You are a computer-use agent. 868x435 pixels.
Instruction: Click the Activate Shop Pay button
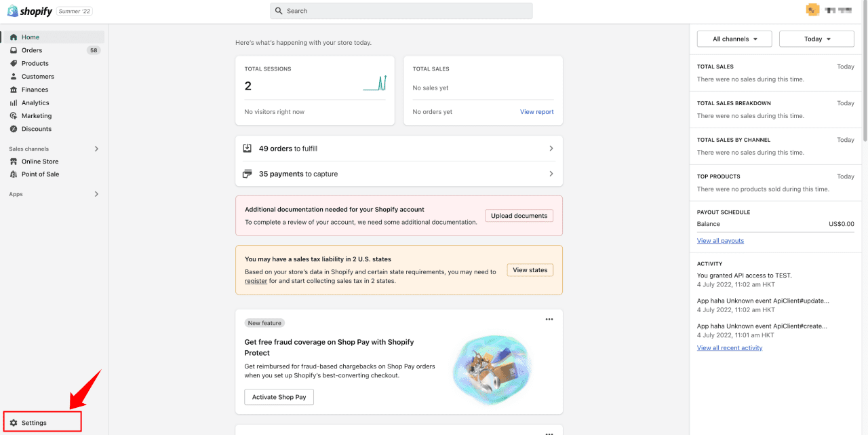click(279, 397)
